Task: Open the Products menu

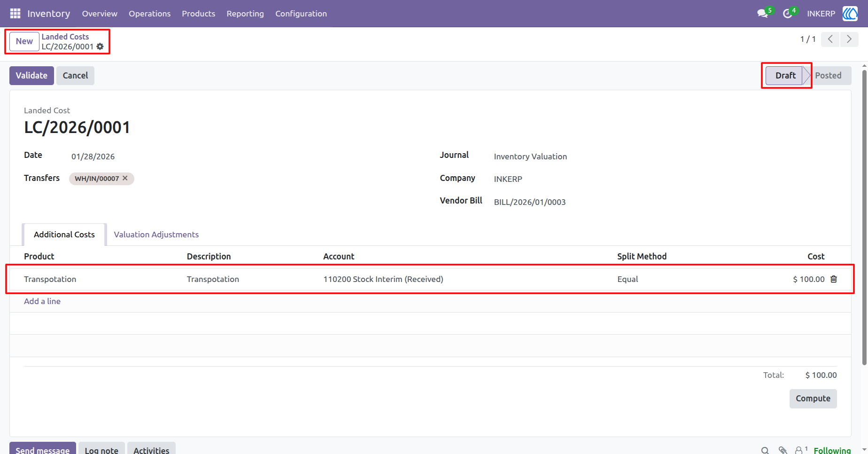Action: pyautogui.click(x=199, y=14)
